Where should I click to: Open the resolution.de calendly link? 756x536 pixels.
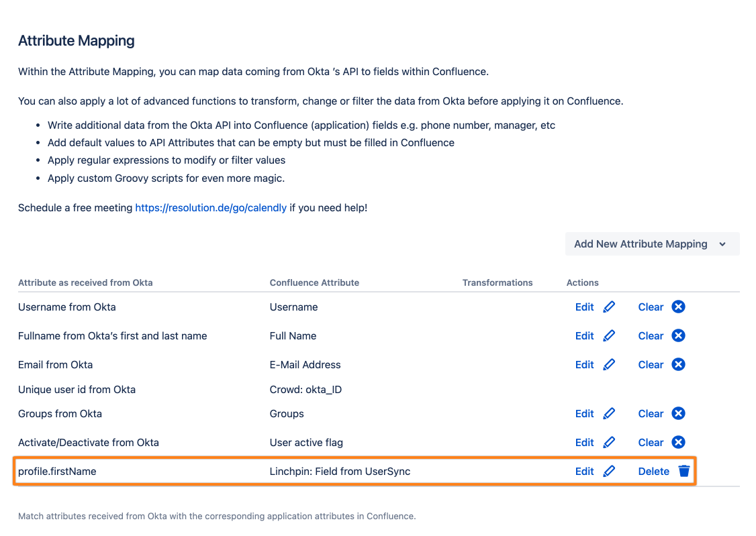click(211, 208)
